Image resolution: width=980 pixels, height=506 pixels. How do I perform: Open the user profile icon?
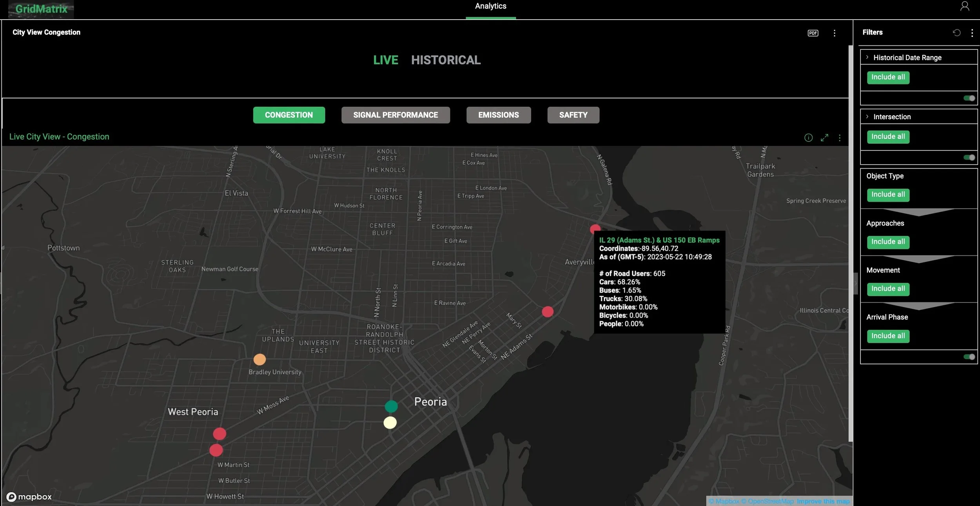click(x=965, y=6)
